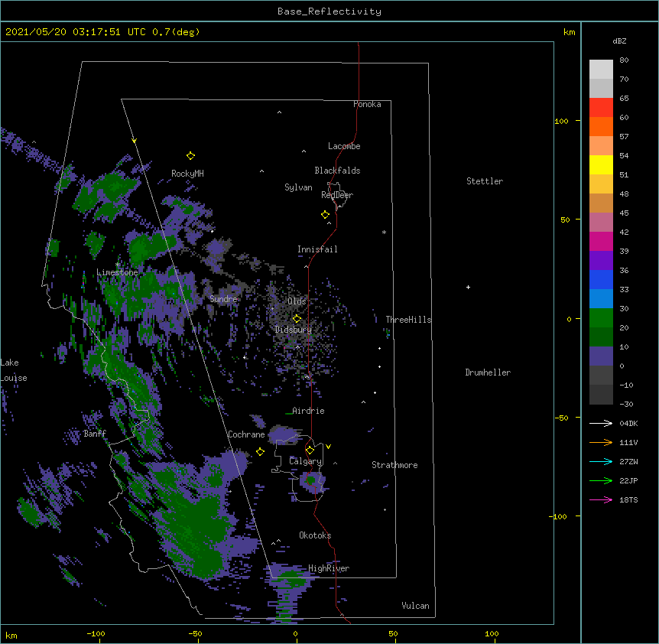Click the ThreeHills label
The width and height of the screenshot is (659, 644).
[408, 320]
